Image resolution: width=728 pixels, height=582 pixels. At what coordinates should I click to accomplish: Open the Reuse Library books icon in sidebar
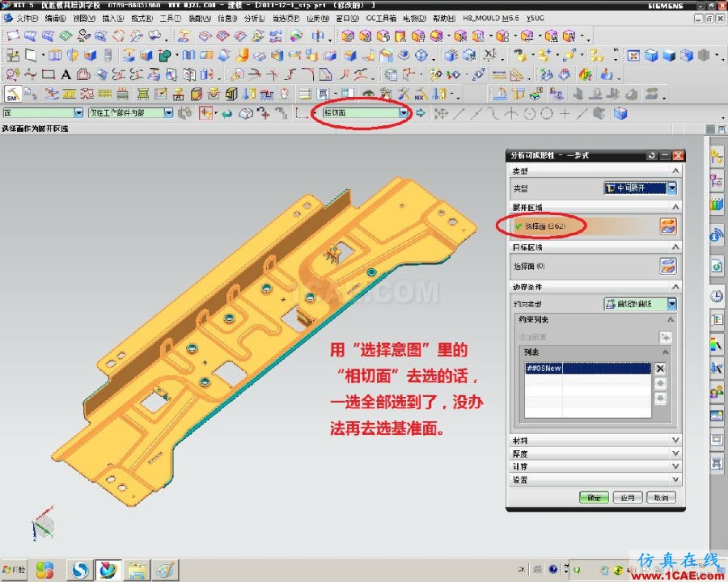717,205
